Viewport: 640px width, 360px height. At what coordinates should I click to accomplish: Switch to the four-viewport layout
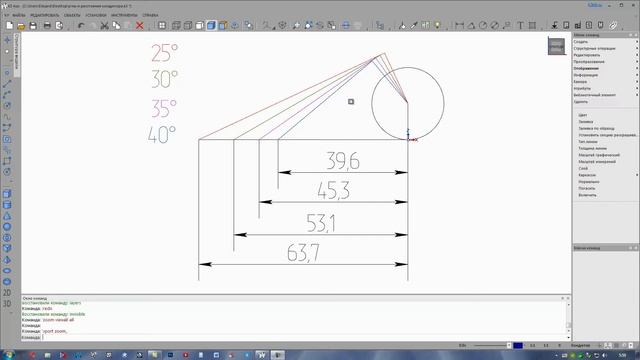pos(162,26)
